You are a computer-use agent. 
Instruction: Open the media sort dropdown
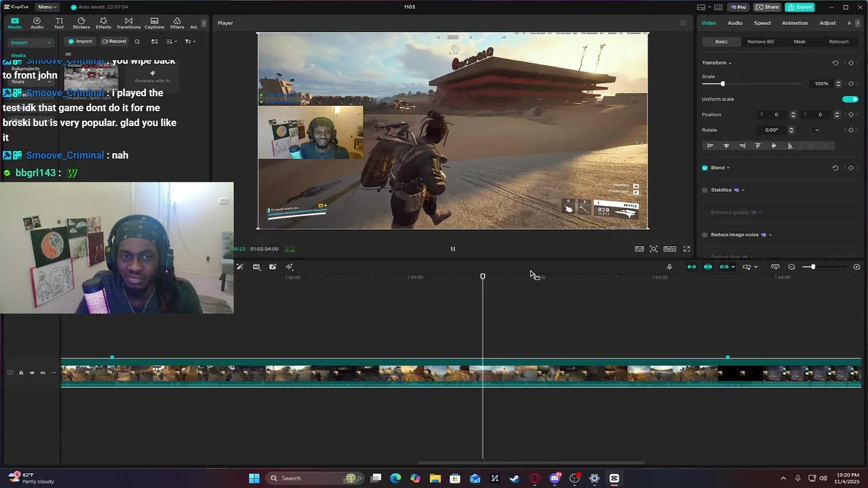(172, 41)
